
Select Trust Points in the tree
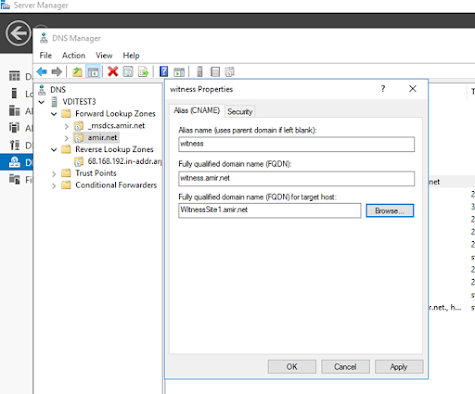96,173
